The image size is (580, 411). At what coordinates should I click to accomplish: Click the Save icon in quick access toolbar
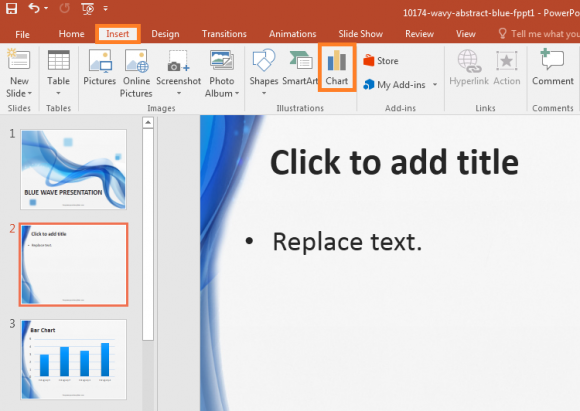point(11,8)
